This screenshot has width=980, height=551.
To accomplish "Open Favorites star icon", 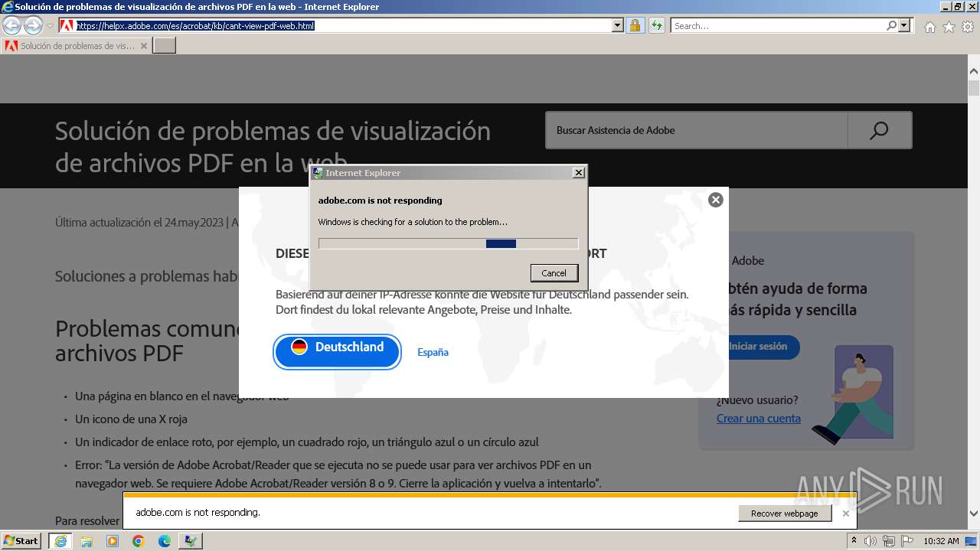I will point(949,27).
